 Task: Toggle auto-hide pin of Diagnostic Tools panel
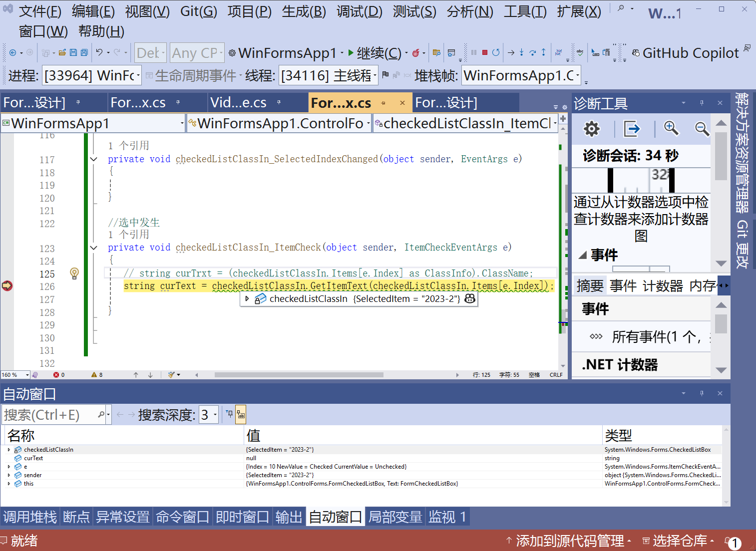tap(702, 103)
